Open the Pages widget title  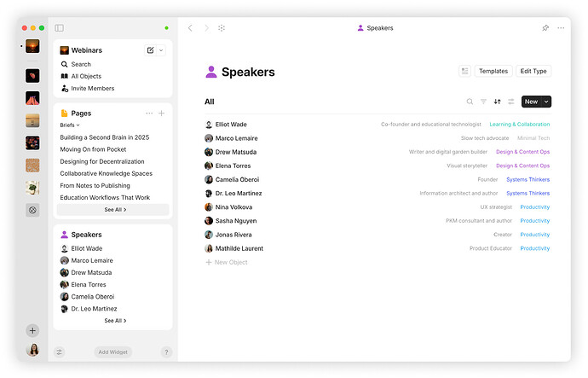(x=81, y=113)
